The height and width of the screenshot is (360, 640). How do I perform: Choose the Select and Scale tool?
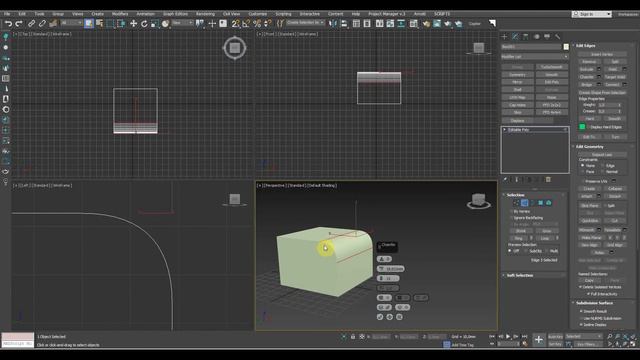pos(154,24)
